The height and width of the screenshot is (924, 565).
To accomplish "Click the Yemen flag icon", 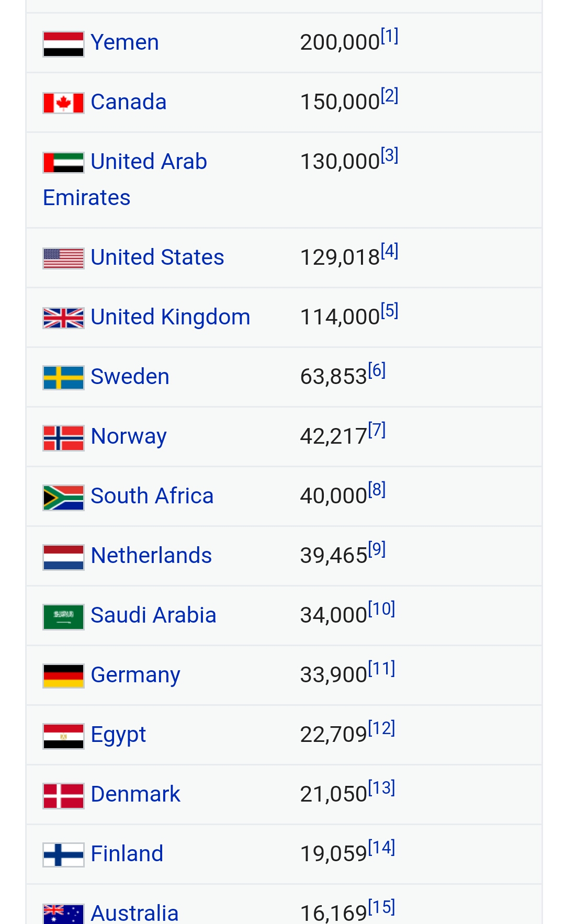I will (63, 44).
